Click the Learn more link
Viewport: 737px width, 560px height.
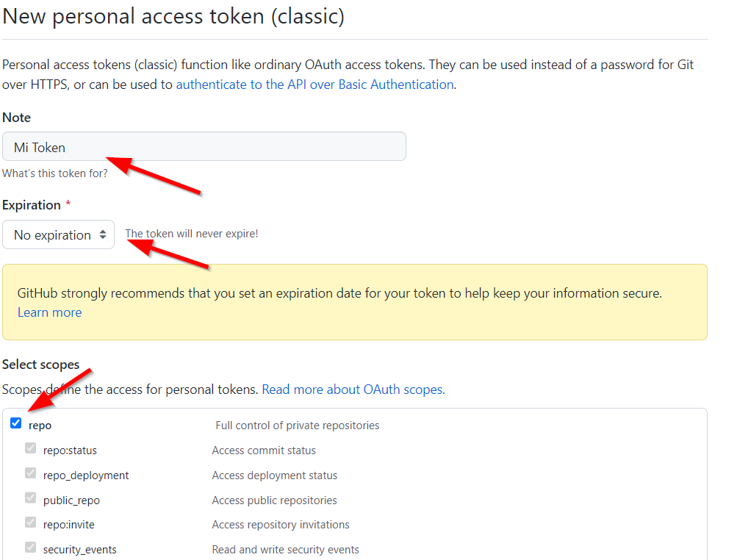pos(49,312)
